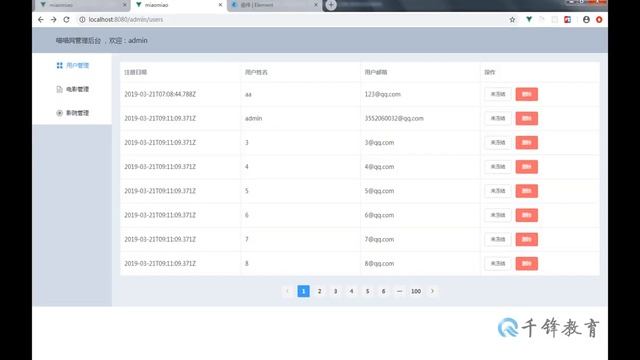640x360 pixels.
Task: Go forward with the browser forward arrow
Action: 53,20
